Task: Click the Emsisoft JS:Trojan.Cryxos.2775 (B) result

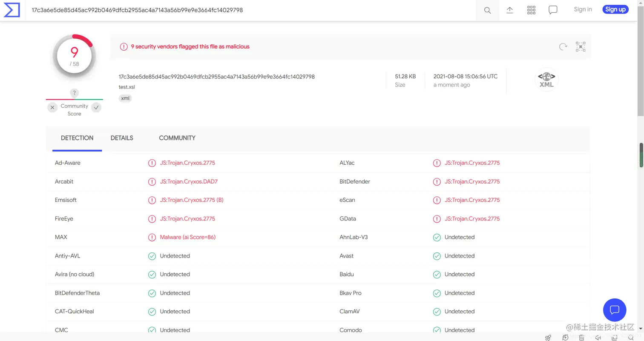Action: tap(192, 200)
